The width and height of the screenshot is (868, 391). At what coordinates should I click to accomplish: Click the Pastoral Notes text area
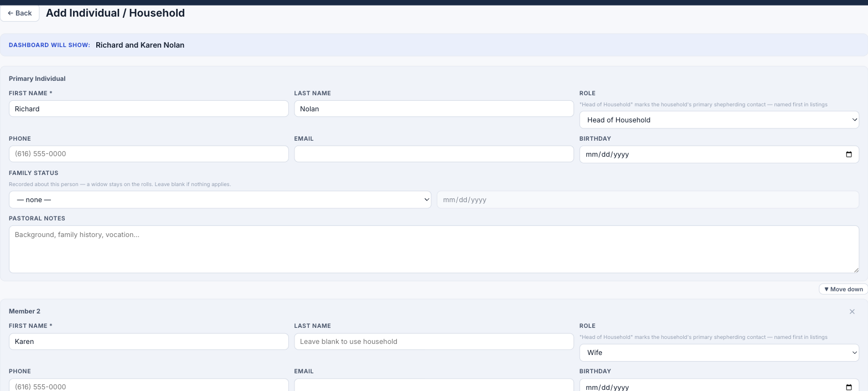pyautogui.click(x=434, y=249)
